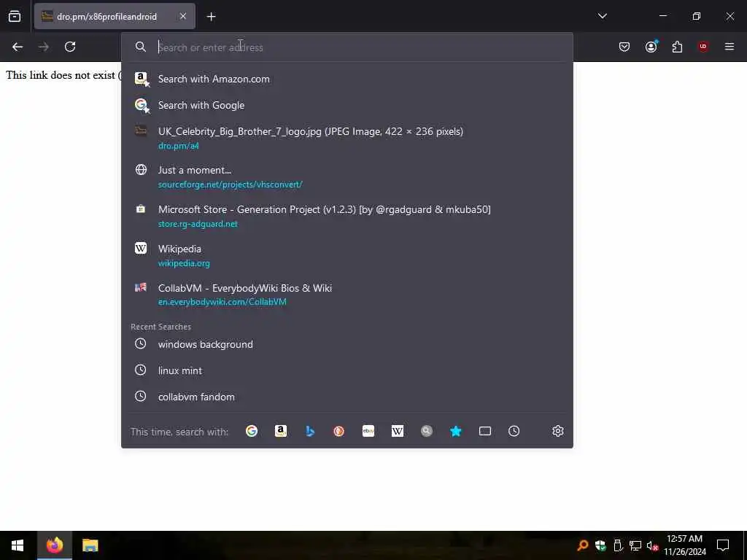Close the dro.pm/x86profileandroid tab
Screen dimensions: 747x560
point(183,16)
